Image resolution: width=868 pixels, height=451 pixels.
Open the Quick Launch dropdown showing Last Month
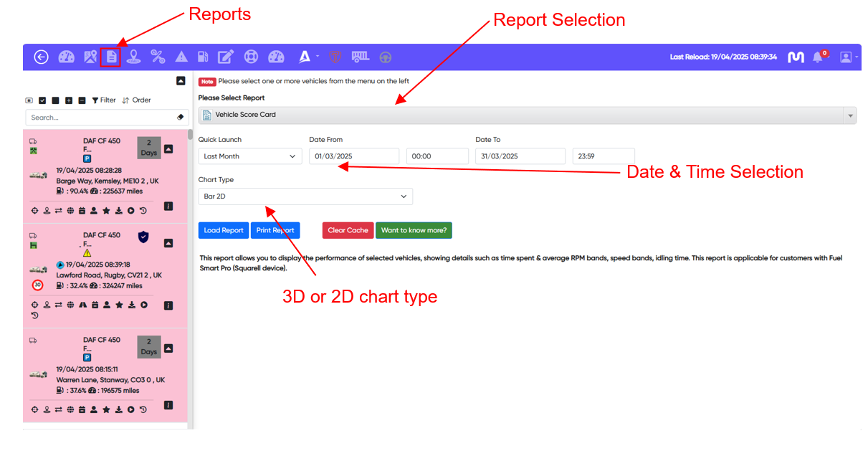[x=249, y=156]
